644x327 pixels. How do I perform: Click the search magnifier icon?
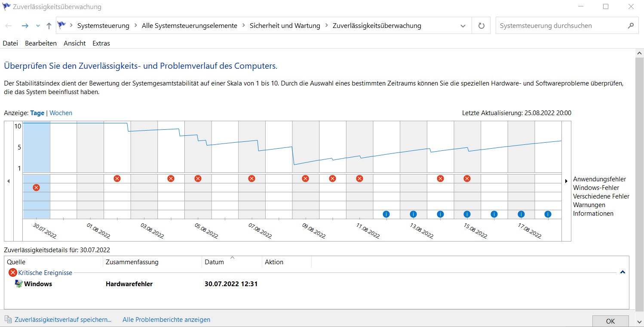coord(631,25)
